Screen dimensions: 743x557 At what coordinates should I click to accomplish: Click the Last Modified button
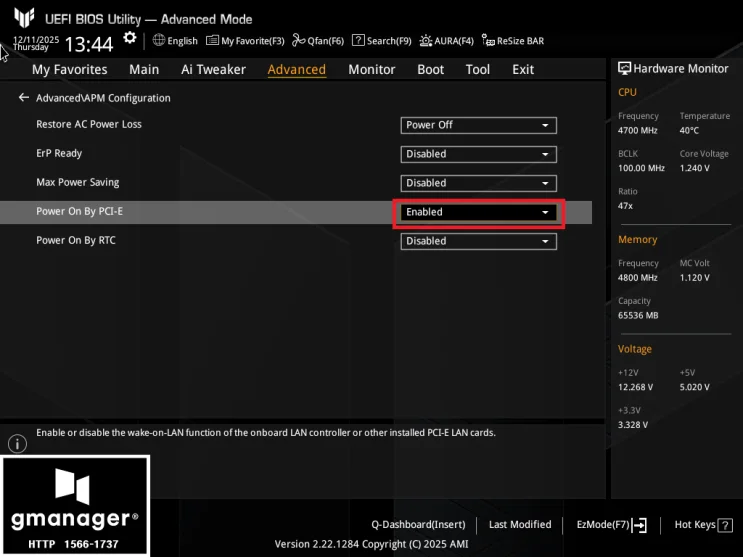pos(520,525)
